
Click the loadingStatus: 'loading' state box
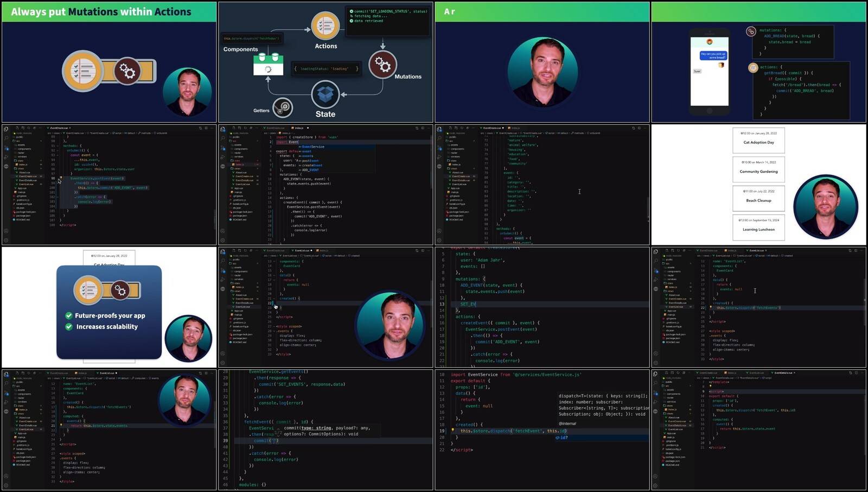point(326,69)
